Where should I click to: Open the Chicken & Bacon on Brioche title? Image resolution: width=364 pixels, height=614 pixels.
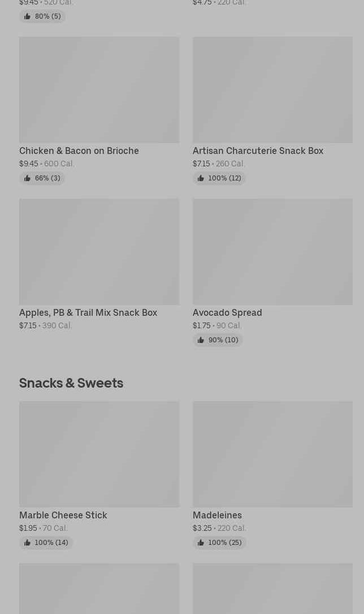tap(79, 151)
